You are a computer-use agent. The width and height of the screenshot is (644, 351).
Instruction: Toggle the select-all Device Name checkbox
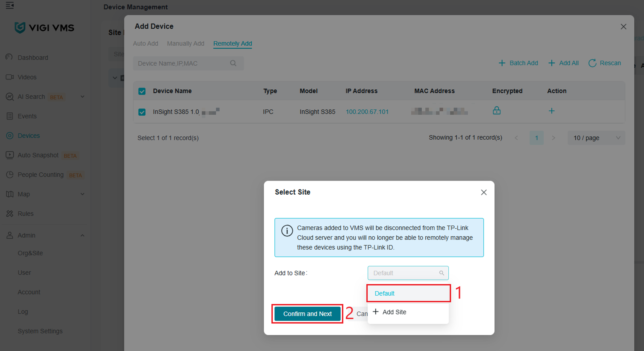142,91
